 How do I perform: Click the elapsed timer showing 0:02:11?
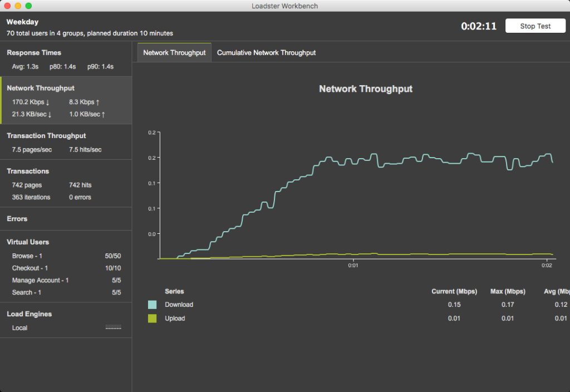click(x=479, y=26)
